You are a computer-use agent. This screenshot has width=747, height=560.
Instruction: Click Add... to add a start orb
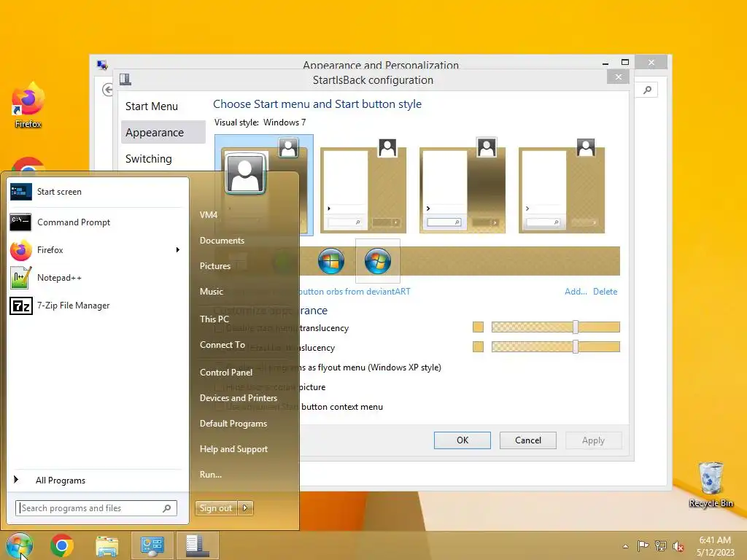(x=576, y=292)
